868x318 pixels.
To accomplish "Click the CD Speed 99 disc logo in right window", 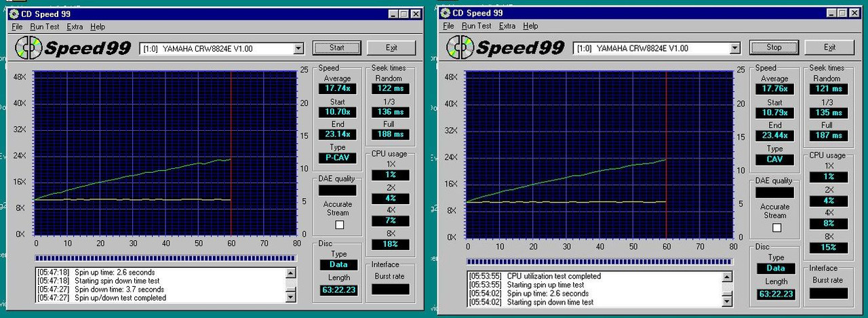I will click(x=462, y=47).
